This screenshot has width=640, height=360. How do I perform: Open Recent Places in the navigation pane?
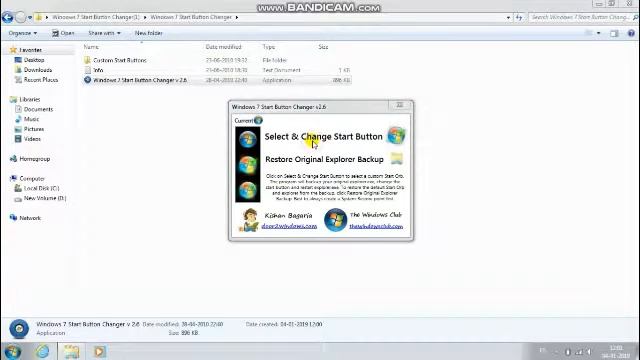(41, 80)
